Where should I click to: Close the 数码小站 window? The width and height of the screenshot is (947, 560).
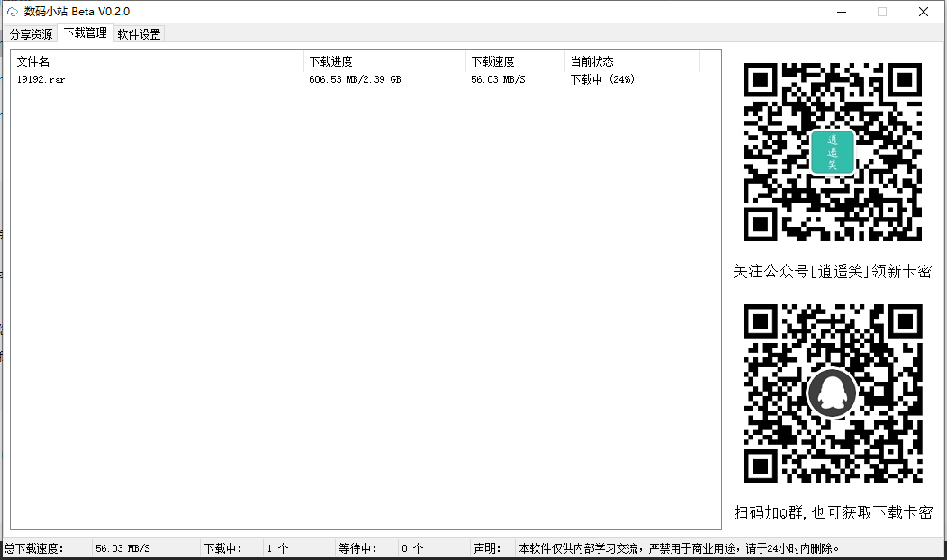[924, 12]
